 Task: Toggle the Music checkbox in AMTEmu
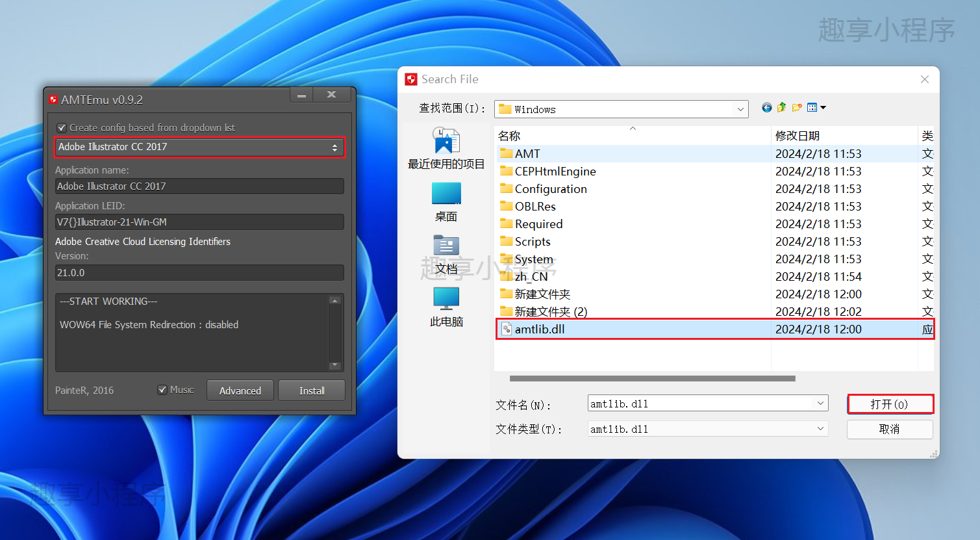click(162, 390)
